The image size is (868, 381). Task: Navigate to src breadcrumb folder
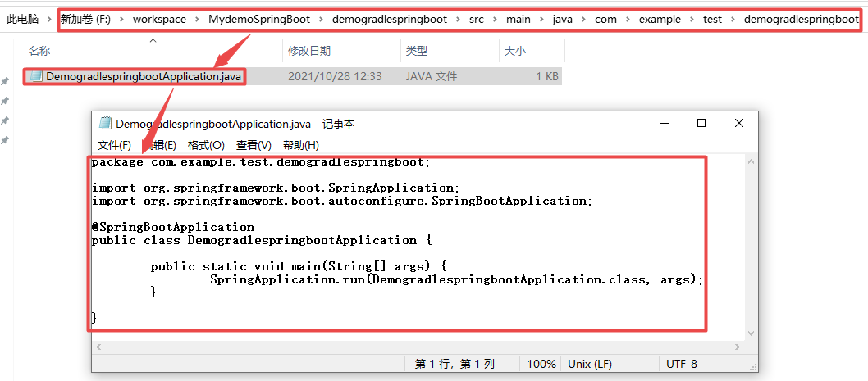click(x=476, y=20)
